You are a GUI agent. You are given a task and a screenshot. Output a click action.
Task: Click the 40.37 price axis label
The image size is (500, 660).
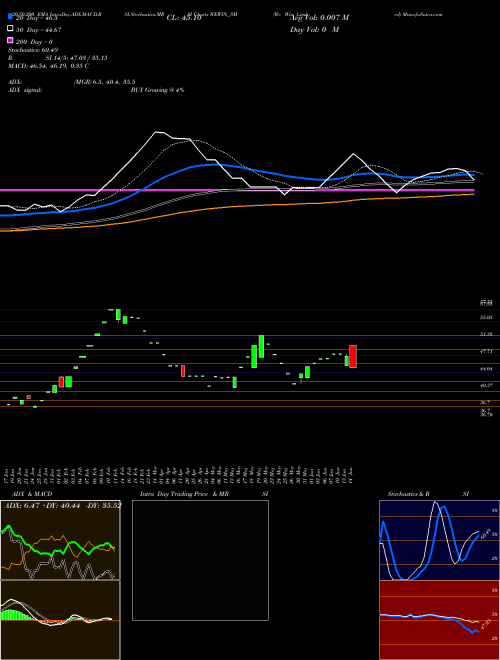click(486, 385)
